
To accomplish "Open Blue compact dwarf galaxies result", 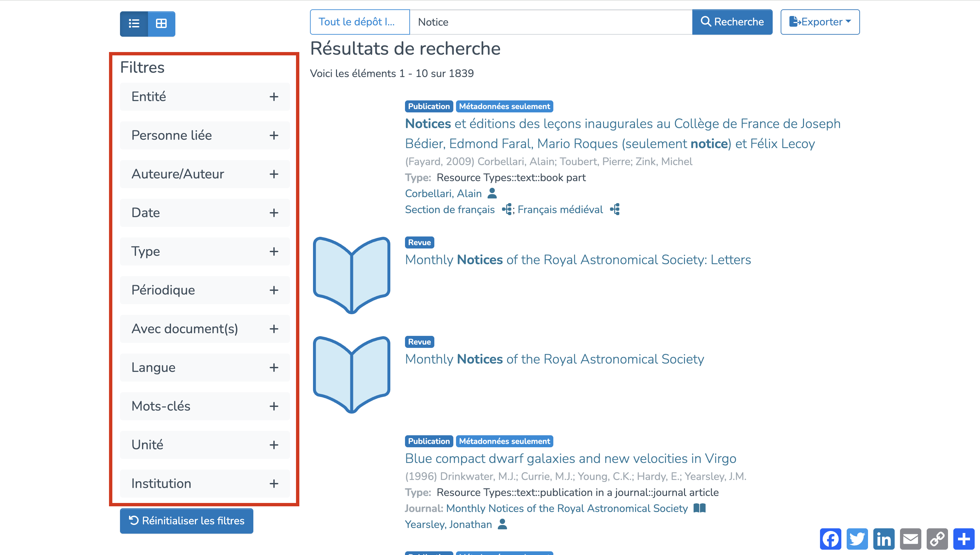I will point(571,459).
